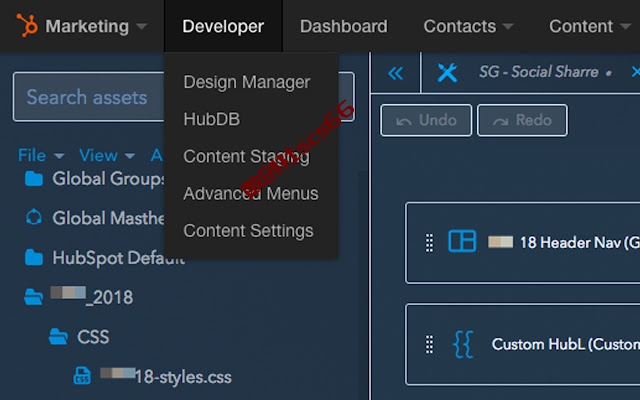Click the Developer menu tab
This screenshot has height=400, width=640.
tap(223, 26)
